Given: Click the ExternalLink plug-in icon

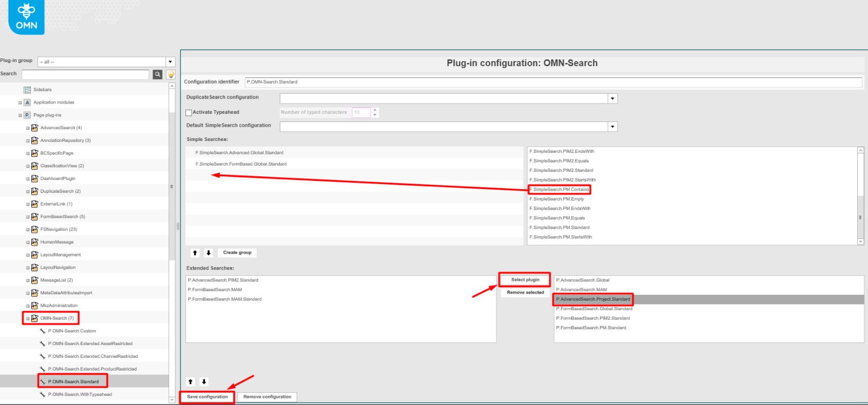Looking at the screenshot, I should (x=34, y=204).
